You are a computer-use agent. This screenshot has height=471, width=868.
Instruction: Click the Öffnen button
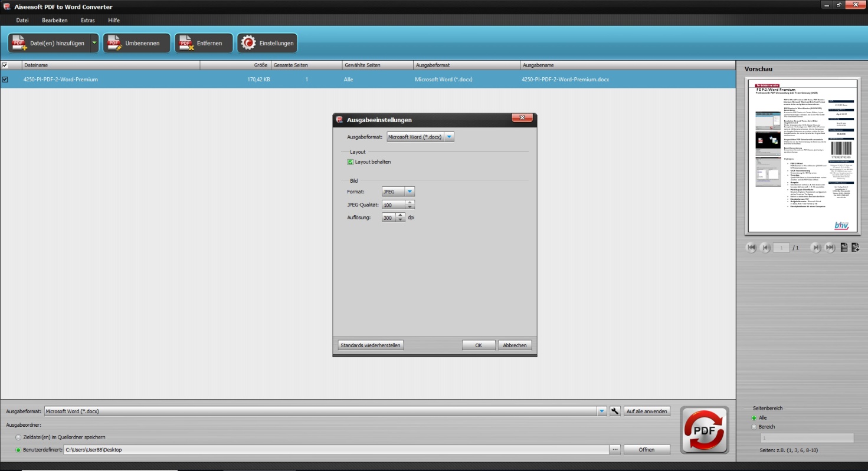tap(647, 450)
